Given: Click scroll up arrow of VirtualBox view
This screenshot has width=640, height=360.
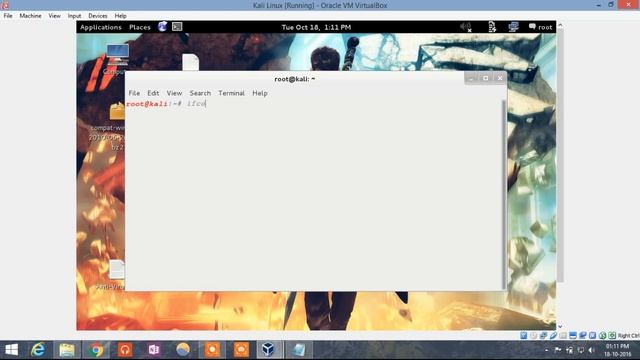Looking at the screenshot, I should point(560,25).
